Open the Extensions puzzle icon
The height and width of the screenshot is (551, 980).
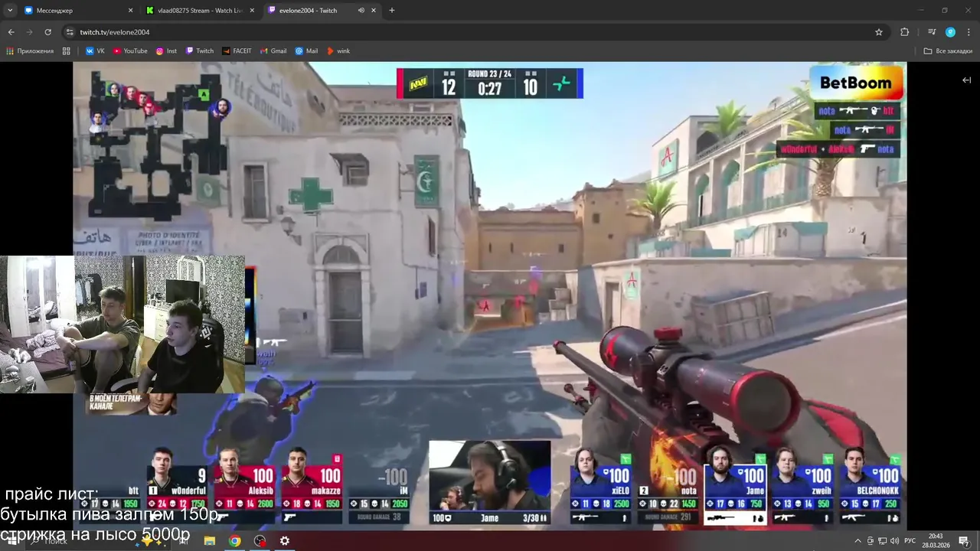(x=905, y=32)
